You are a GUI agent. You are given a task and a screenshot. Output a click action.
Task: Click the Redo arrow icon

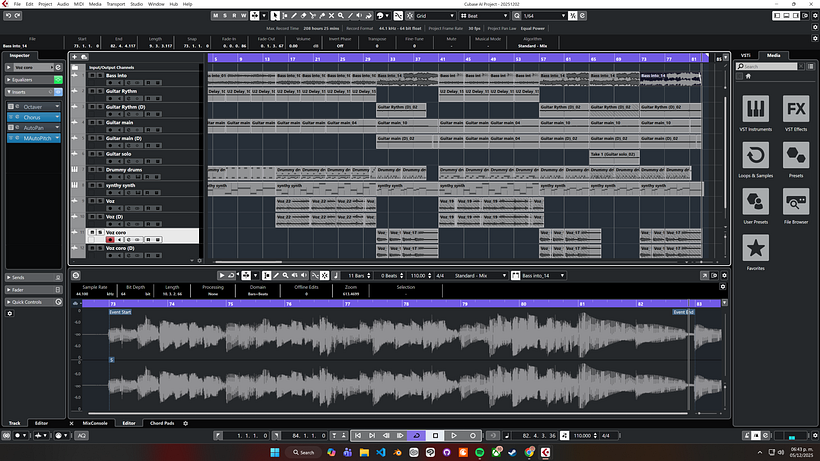click(x=17, y=16)
